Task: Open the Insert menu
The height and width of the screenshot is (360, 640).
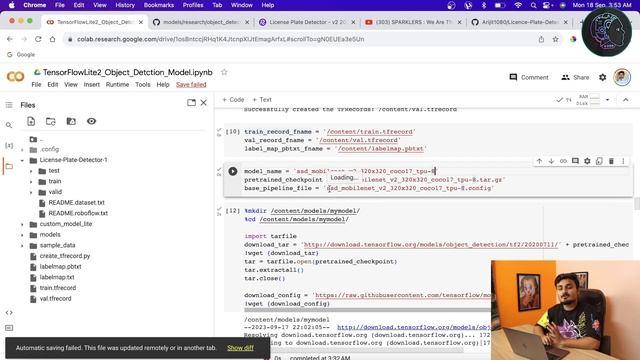Action: coord(91,84)
